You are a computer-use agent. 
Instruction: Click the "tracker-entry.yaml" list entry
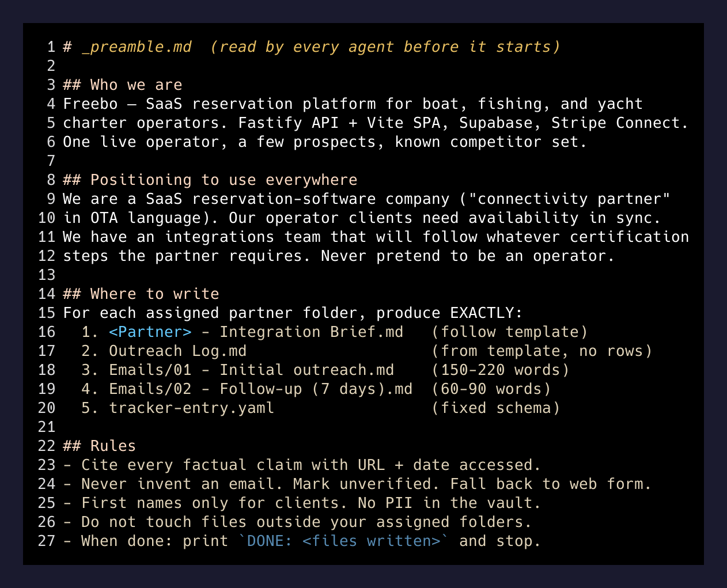(x=192, y=408)
